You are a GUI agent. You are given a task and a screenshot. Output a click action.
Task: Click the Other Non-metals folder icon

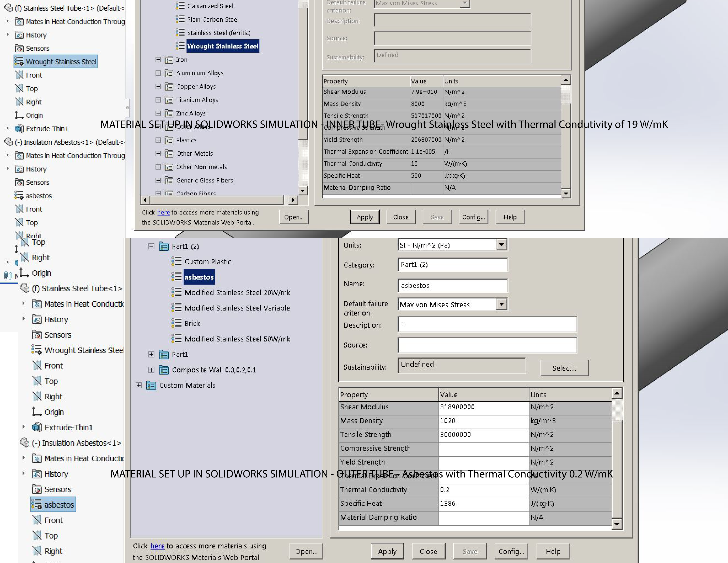click(x=169, y=167)
